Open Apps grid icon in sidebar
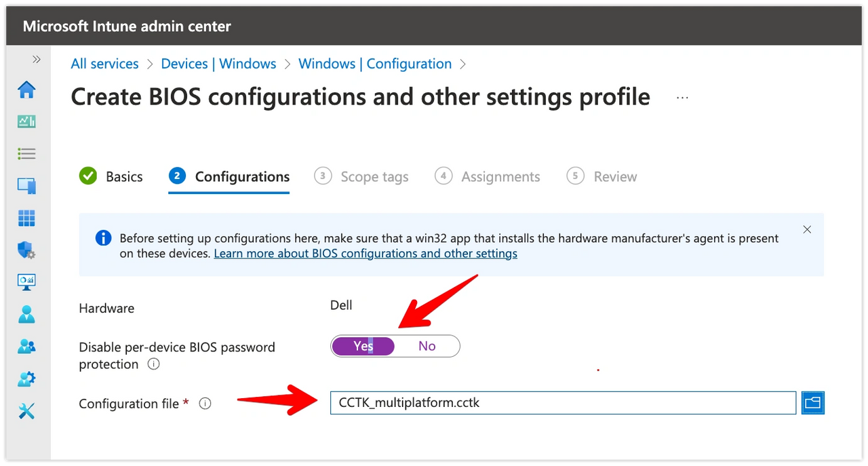This screenshot has width=868, height=466. tap(26, 218)
